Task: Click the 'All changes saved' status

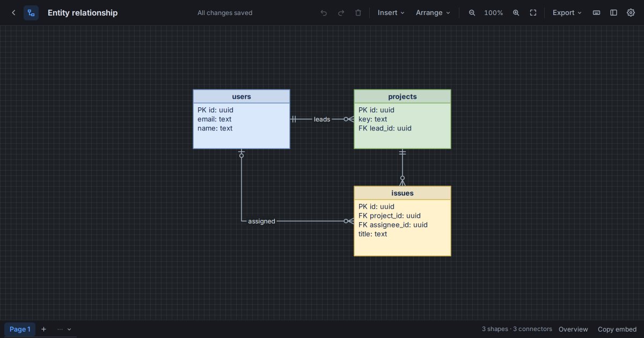Action: pos(225,13)
